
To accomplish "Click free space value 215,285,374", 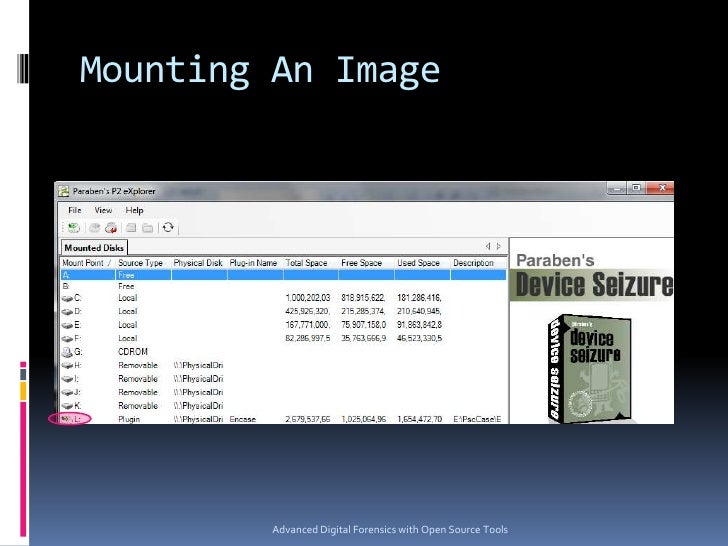I will 363,312.
